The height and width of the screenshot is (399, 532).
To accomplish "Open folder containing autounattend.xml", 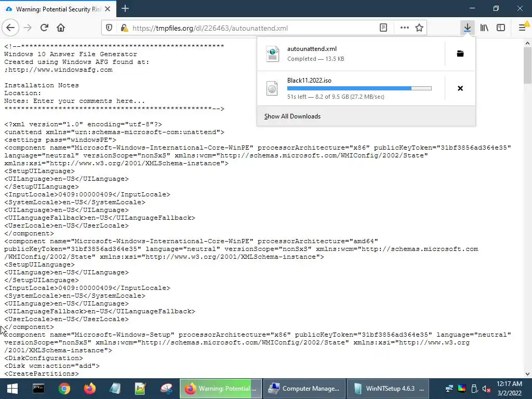I will [460, 54].
